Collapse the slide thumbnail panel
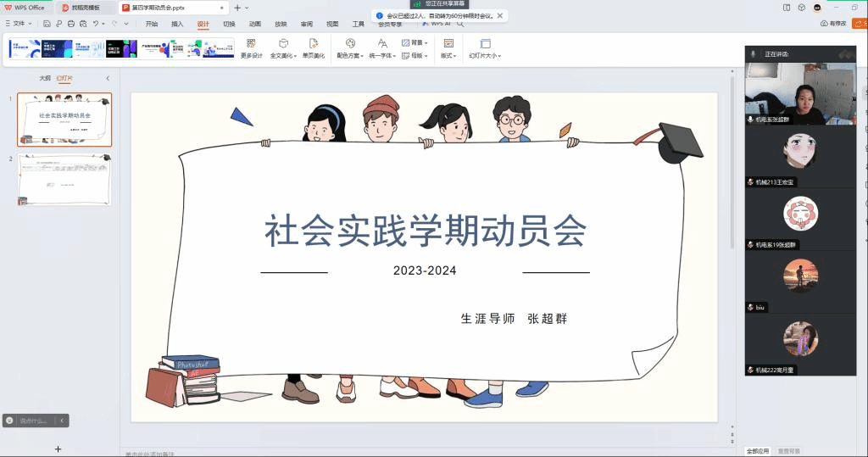This screenshot has width=868, height=457. 108,78
